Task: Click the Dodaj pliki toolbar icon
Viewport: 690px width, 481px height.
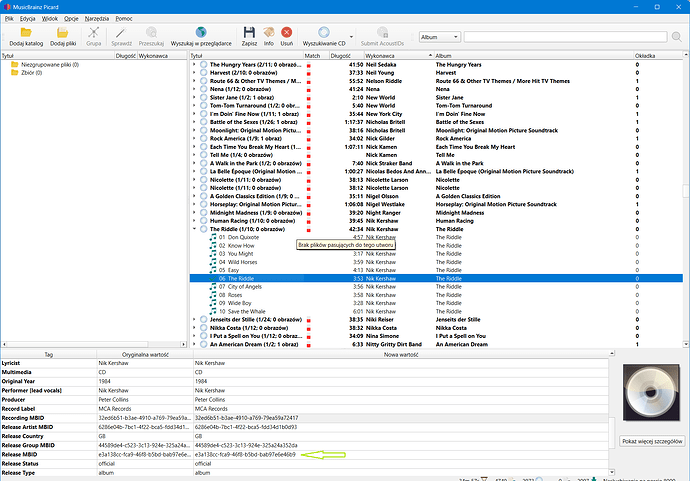Action: click(x=62, y=33)
